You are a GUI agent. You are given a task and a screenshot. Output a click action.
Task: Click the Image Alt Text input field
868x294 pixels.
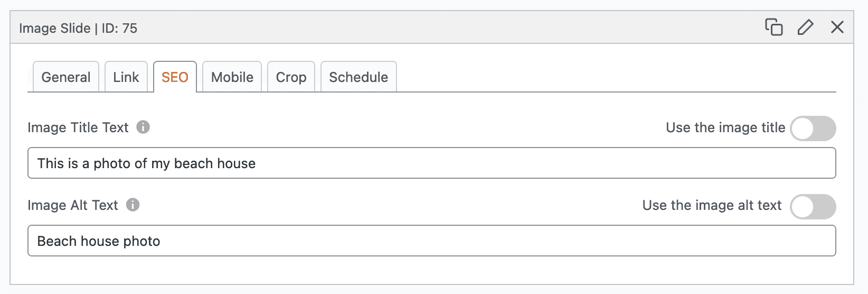(431, 241)
